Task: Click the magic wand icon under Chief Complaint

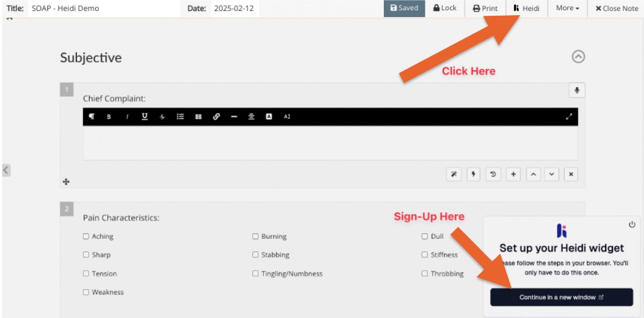Action: point(454,174)
